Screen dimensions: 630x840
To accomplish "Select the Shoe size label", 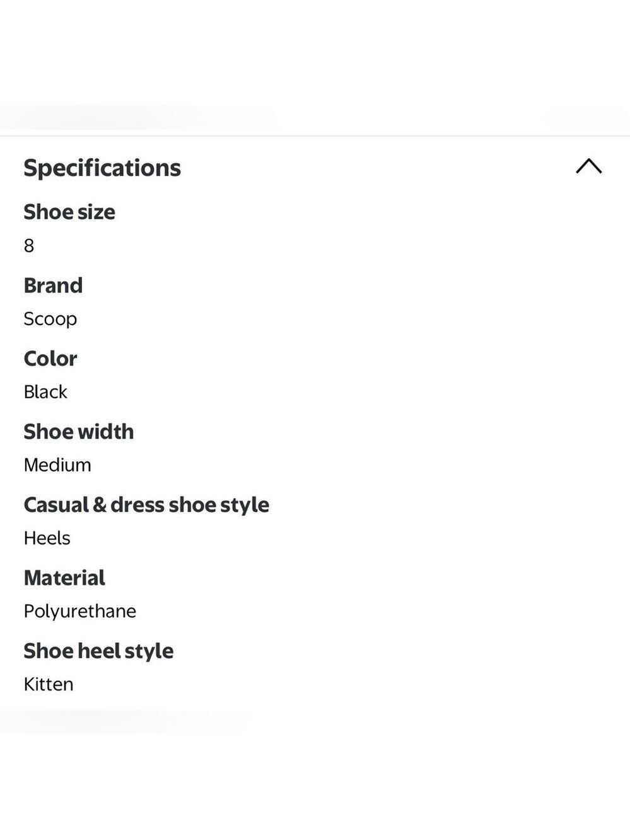I will pyautogui.click(x=69, y=212).
